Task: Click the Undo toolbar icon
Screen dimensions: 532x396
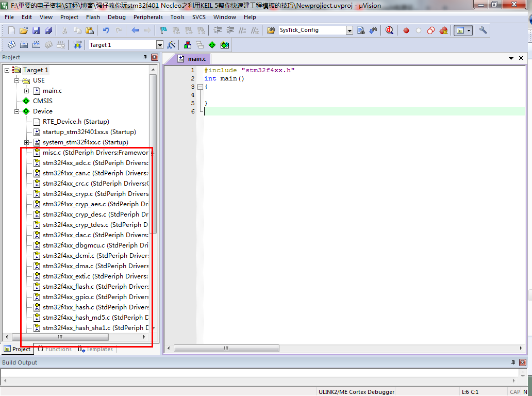Action: 106,30
